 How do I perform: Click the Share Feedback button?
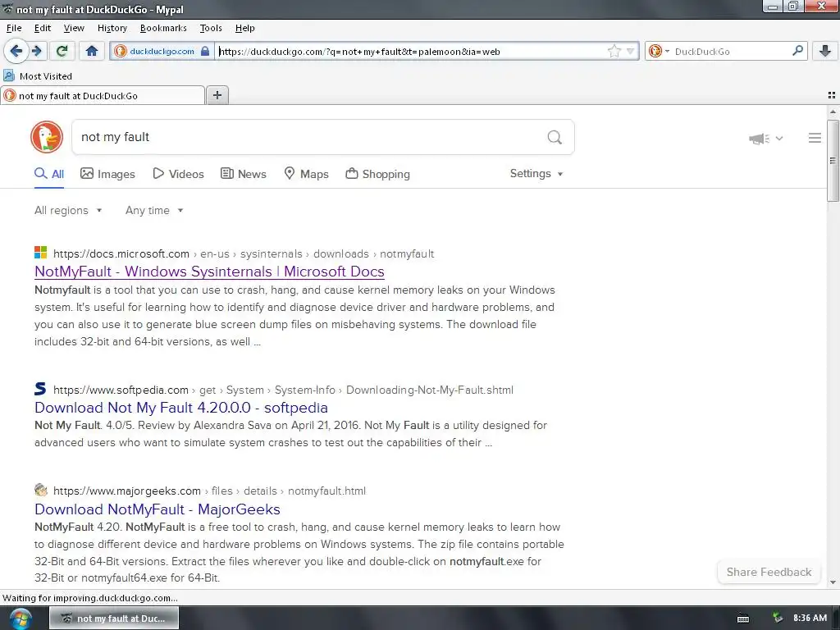769,572
